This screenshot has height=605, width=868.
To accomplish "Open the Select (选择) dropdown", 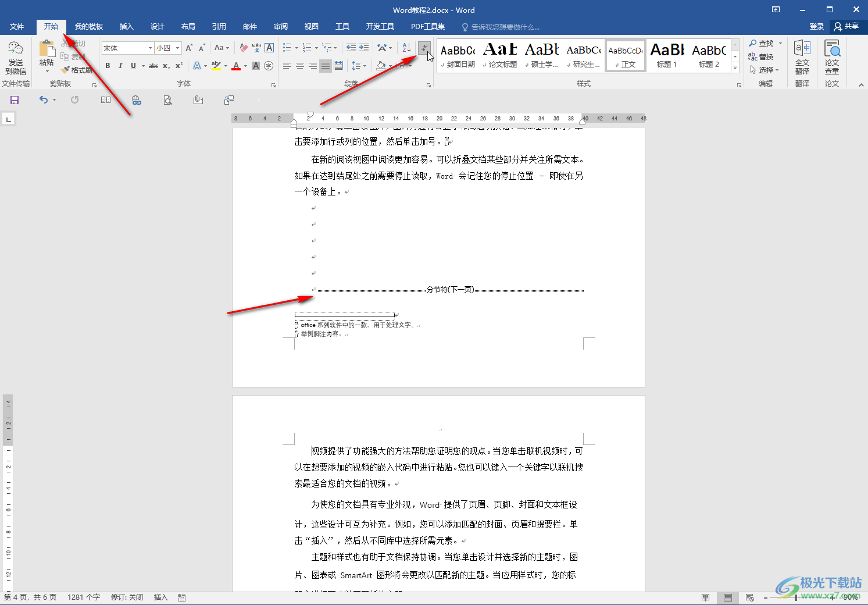I will 765,70.
